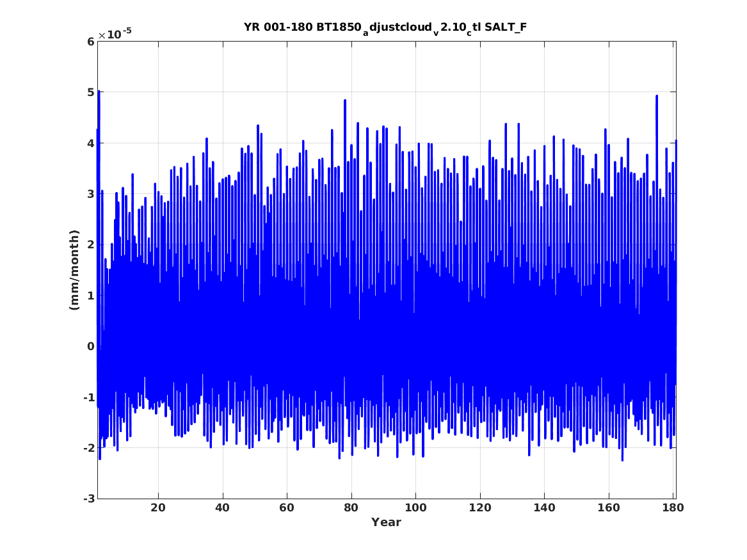This screenshot has width=747, height=560.
Task: Click the tallest data peak near year 175
Action: [x=657, y=97]
